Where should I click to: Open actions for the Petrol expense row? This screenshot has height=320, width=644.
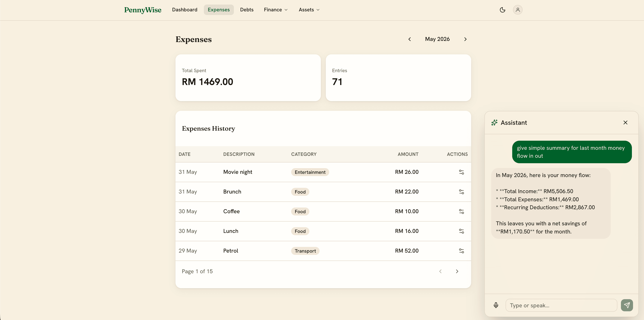(x=461, y=251)
